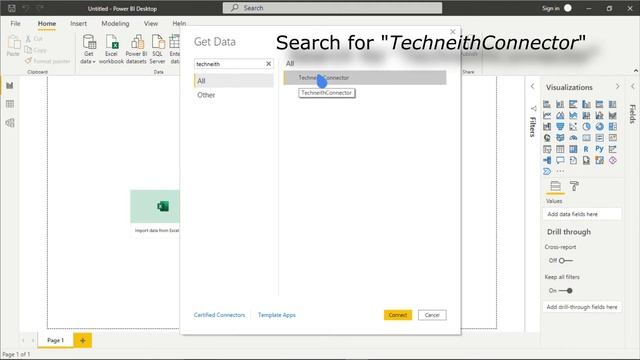This screenshot has width=640, height=360.
Task: Expand the Filters pane
Action: pos(533,86)
